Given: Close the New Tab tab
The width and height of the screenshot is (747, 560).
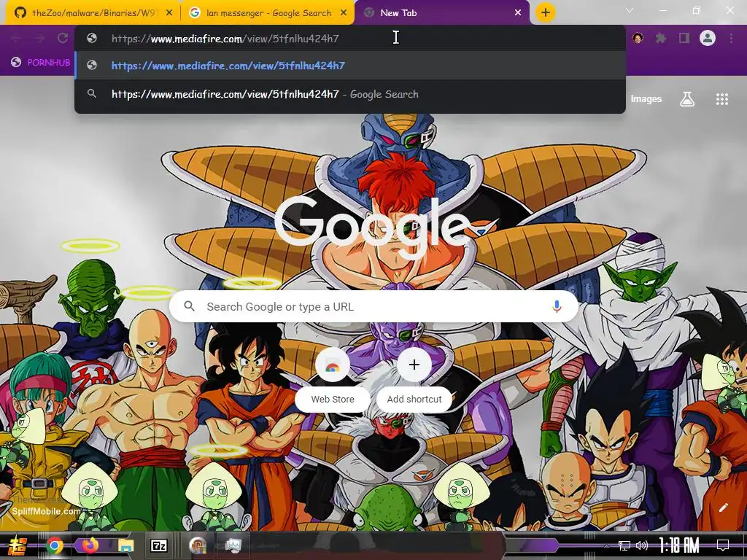Looking at the screenshot, I should 518,13.
